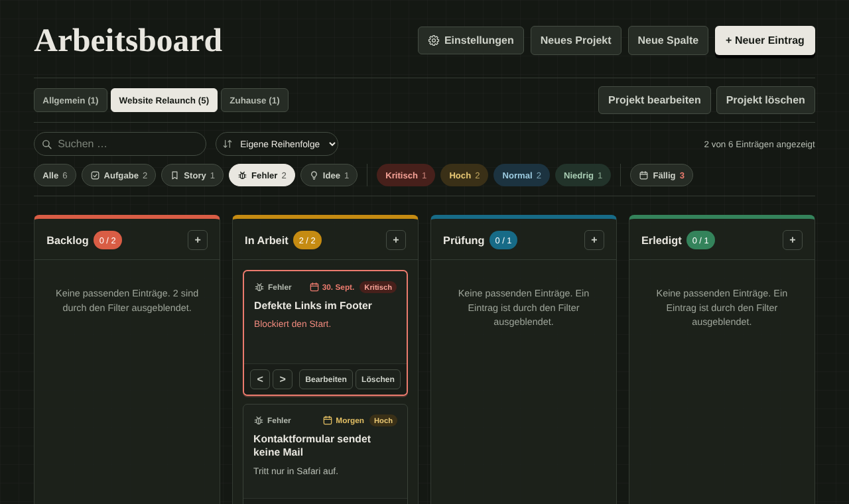This screenshot has height=504, width=849.
Task: Add entry to In Arbeit column with plus
Action: (x=396, y=240)
